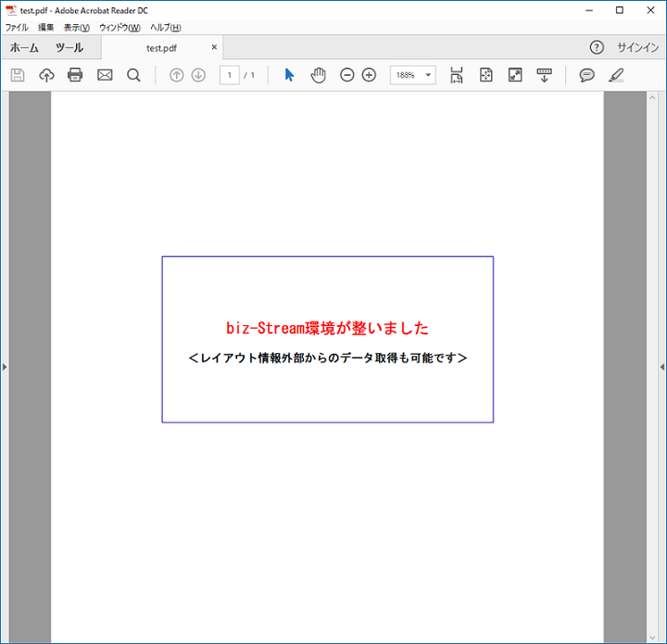This screenshot has height=644, width=667.
Task: Open the 表示(V) menu
Action: [x=77, y=28]
